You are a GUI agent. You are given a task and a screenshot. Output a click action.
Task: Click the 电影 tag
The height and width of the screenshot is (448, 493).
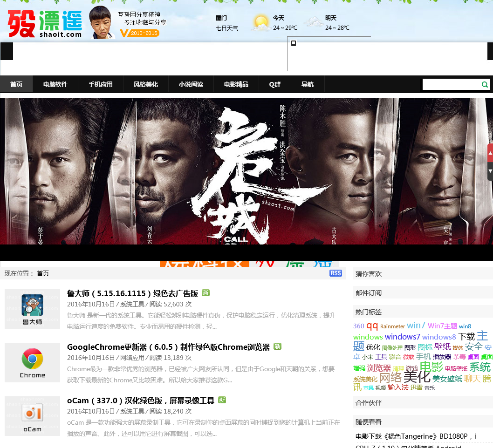tap(431, 367)
